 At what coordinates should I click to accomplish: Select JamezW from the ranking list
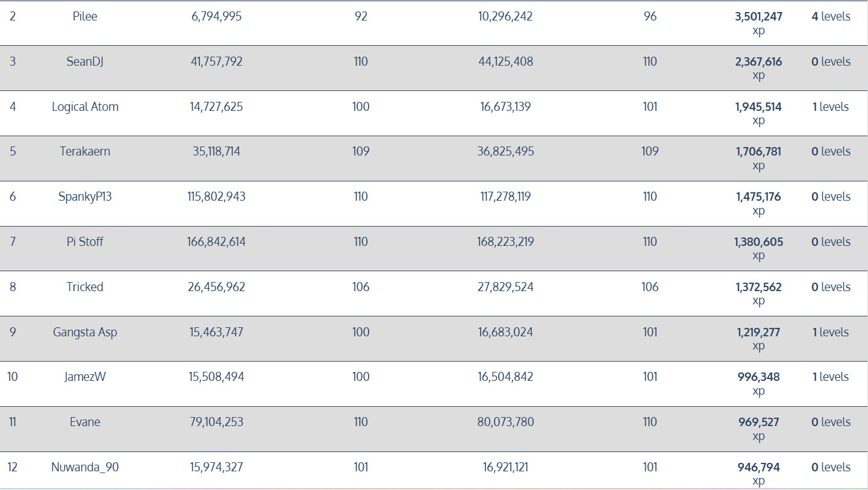(85, 377)
